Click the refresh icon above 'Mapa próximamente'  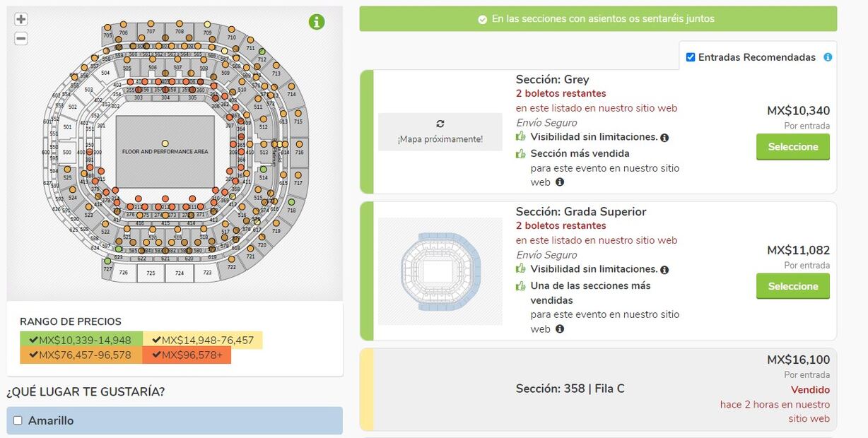[440, 124]
